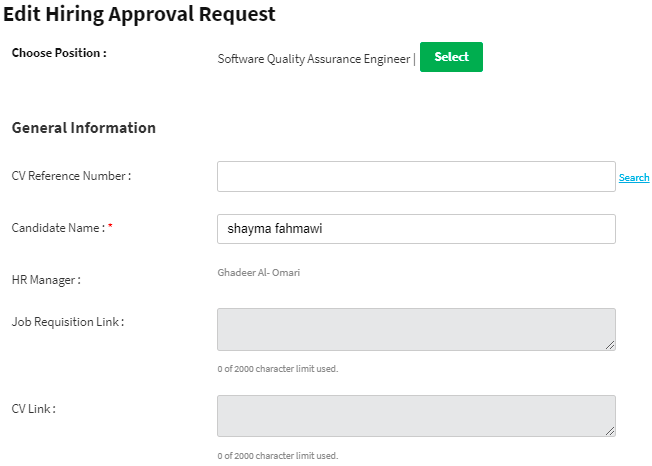Click the character limit text under Job Requisition Link

(277, 369)
